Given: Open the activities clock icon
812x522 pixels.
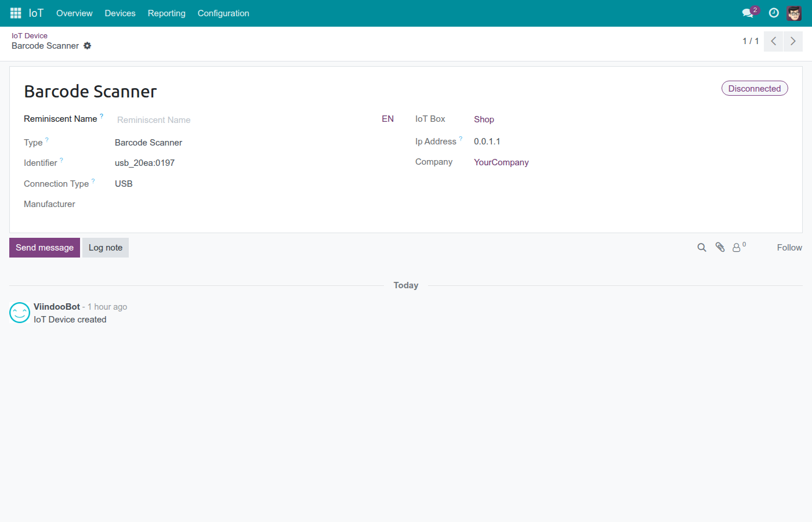Looking at the screenshot, I should pos(774,13).
